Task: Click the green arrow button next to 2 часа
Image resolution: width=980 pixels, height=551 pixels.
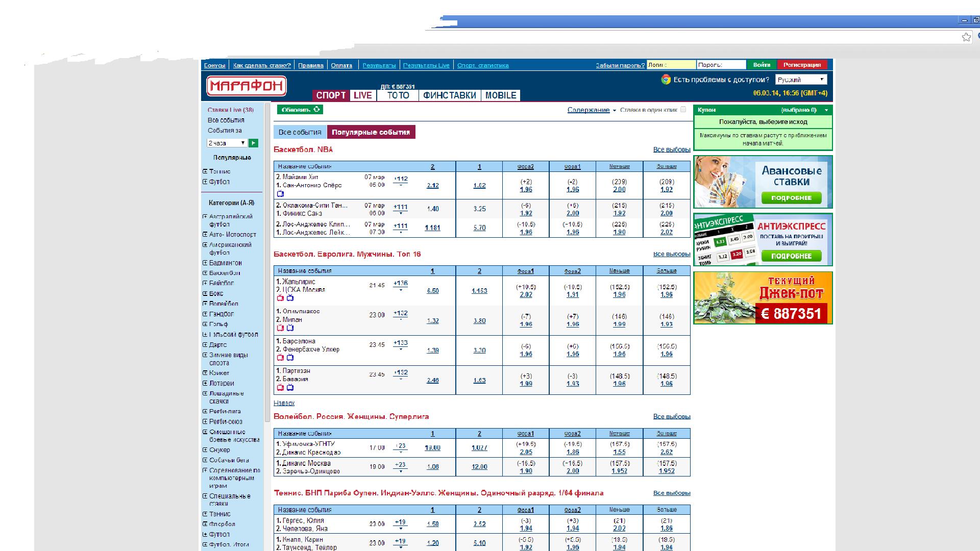Action: [254, 143]
